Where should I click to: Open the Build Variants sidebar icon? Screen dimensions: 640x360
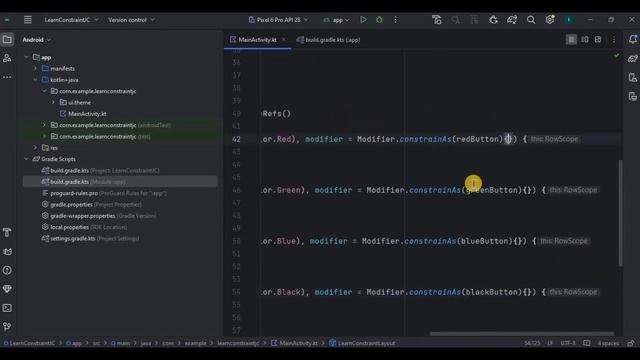point(7,233)
